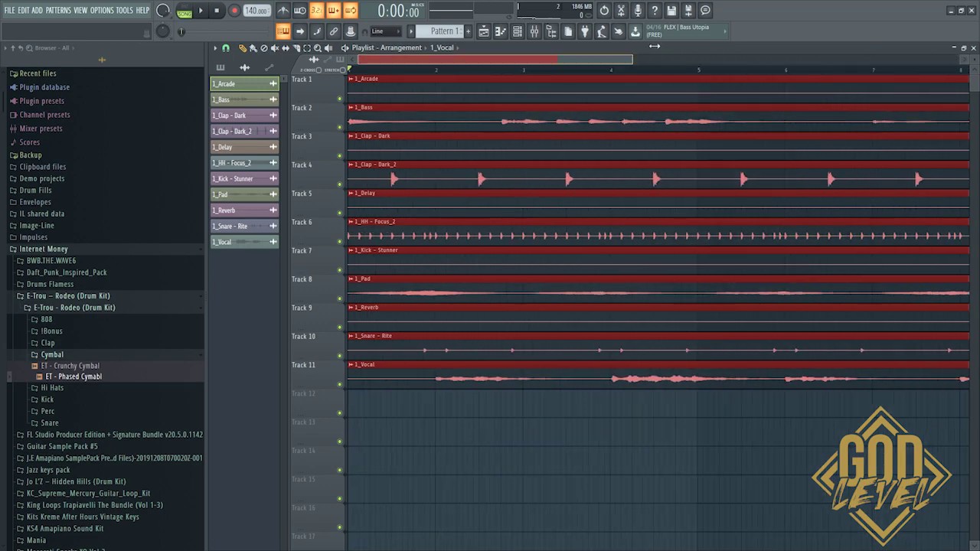Image resolution: width=980 pixels, height=551 pixels.
Task: Toggle the playlist snap magnet
Action: point(226,48)
